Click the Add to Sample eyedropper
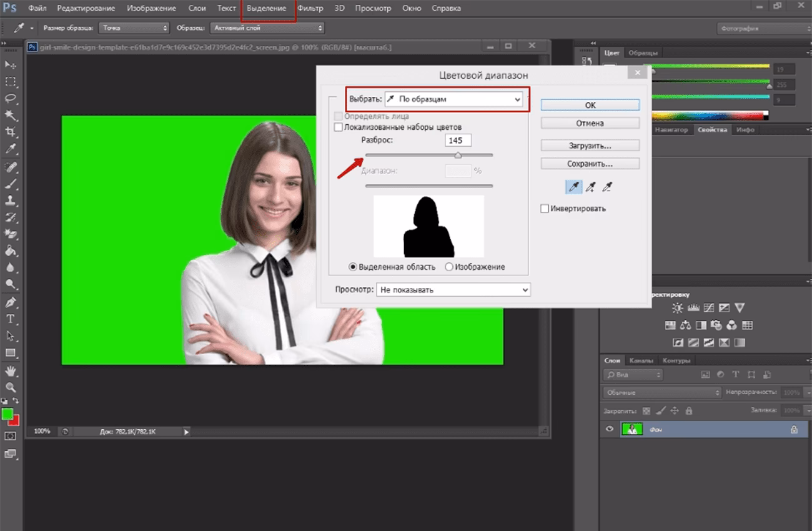This screenshot has width=812, height=531. [590, 187]
